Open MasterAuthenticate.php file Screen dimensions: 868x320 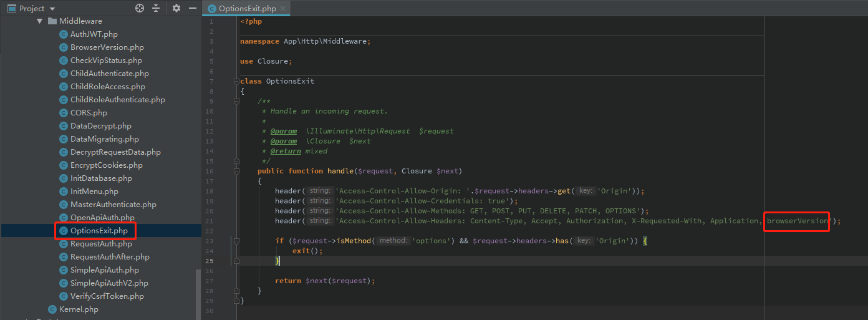coord(113,205)
